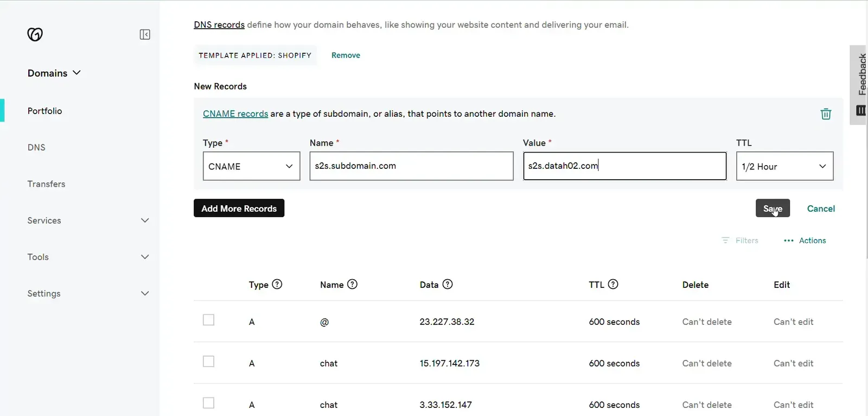Select checkbox for chat record 15.197.142.173
Viewport: 868px width, 416px height.
208,362
